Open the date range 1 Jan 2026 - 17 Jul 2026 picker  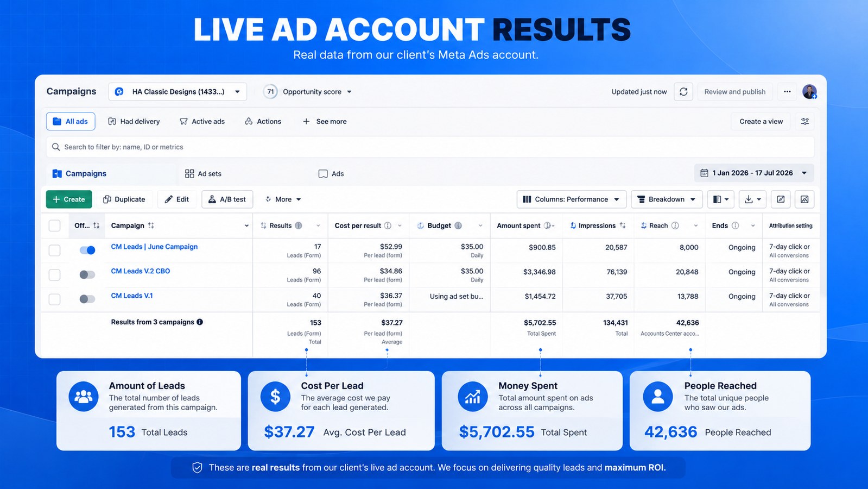click(754, 173)
